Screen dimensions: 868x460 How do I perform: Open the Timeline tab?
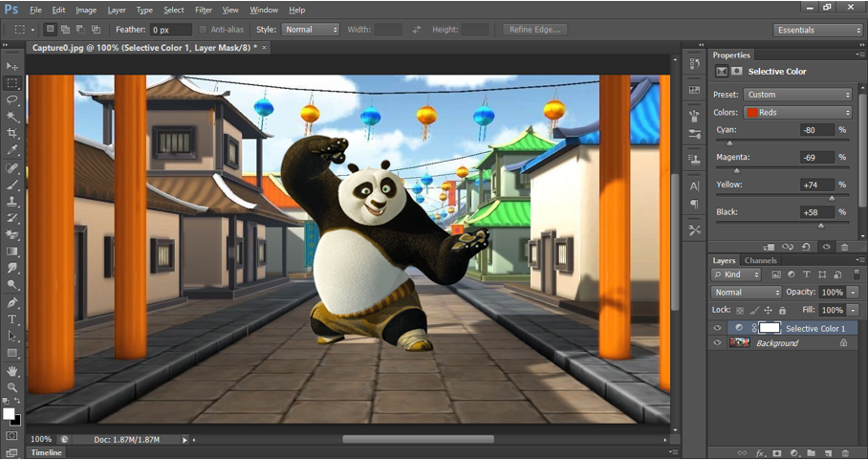click(x=47, y=452)
